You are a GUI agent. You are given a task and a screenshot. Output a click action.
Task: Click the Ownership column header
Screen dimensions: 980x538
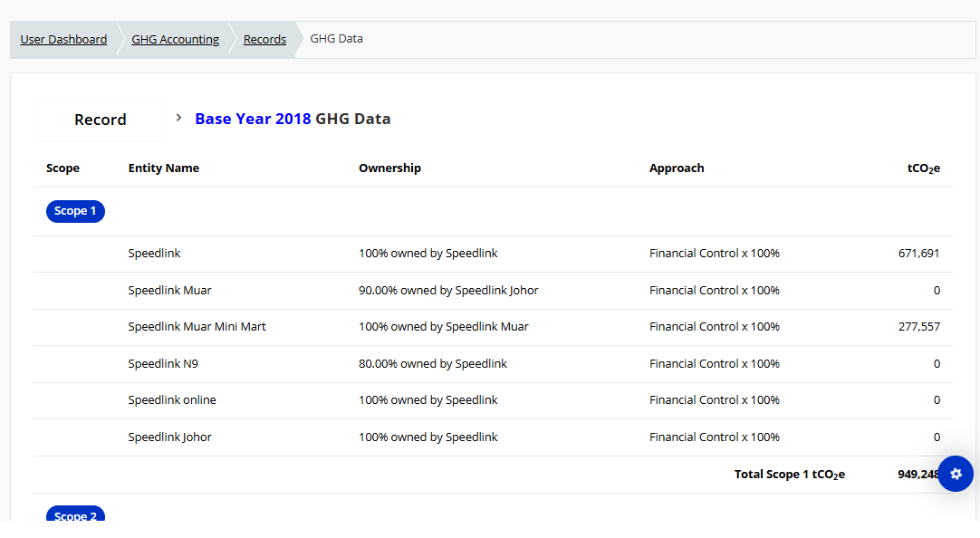click(389, 168)
